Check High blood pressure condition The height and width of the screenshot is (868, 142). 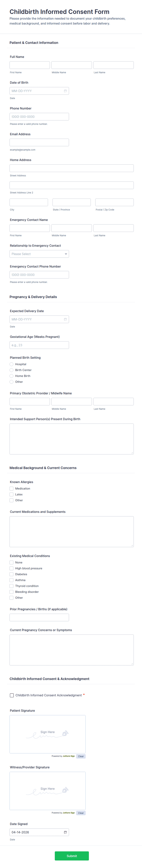[x=11, y=568]
